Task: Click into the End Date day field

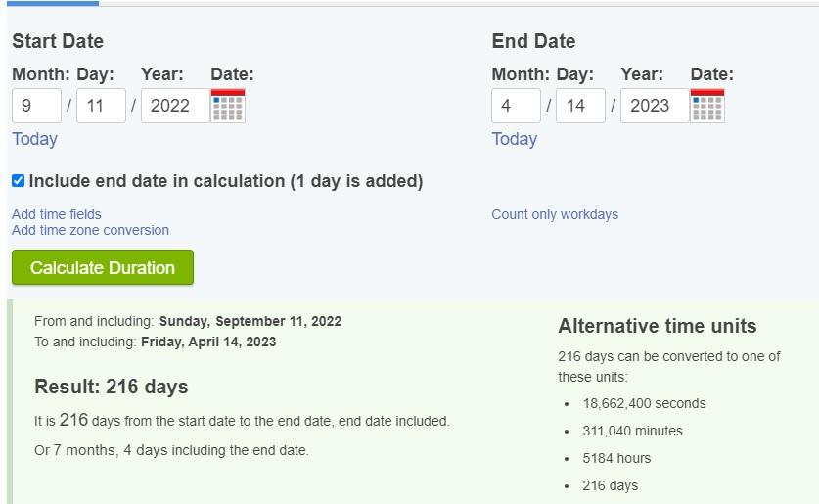Action: (x=580, y=106)
